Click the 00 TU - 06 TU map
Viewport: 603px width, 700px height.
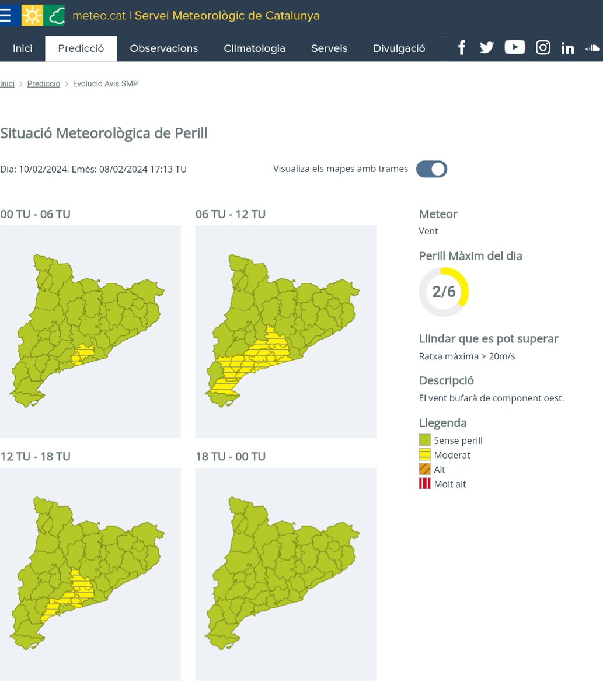[90, 331]
